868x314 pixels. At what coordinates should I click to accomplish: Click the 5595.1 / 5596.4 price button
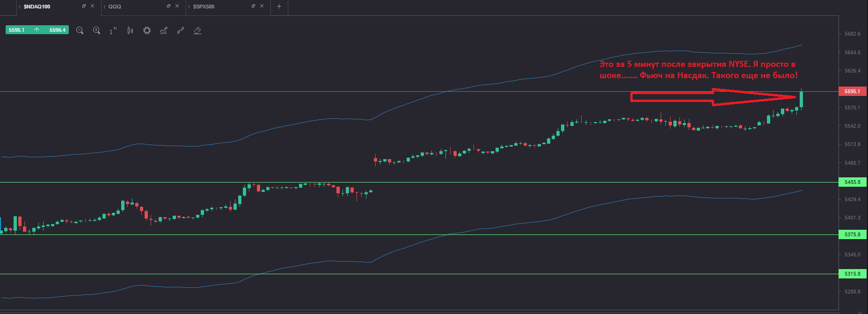(x=37, y=30)
